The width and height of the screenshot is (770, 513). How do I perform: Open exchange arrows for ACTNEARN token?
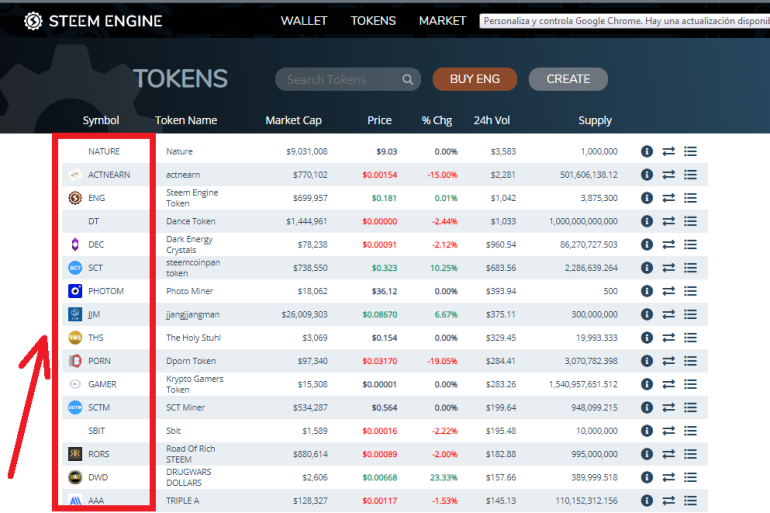668,175
